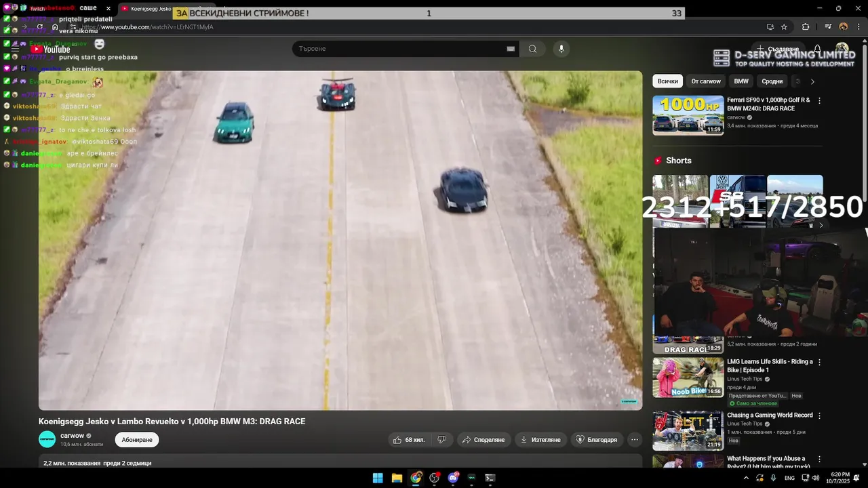The width and height of the screenshot is (868, 488).
Task: Open the Ferrari SF90 v Golf R thumbnail
Action: pos(688,115)
